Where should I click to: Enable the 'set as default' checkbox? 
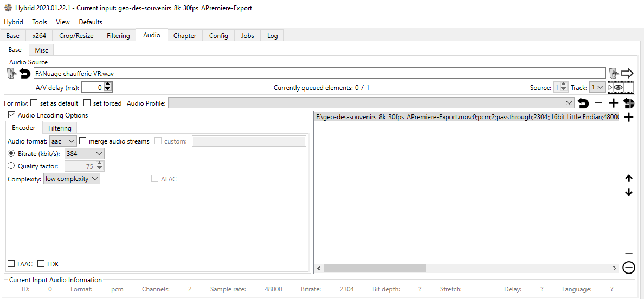tap(34, 103)
